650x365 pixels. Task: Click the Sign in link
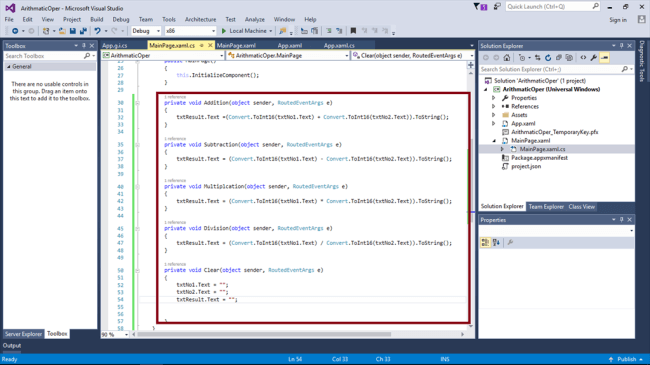click(618, 20)
